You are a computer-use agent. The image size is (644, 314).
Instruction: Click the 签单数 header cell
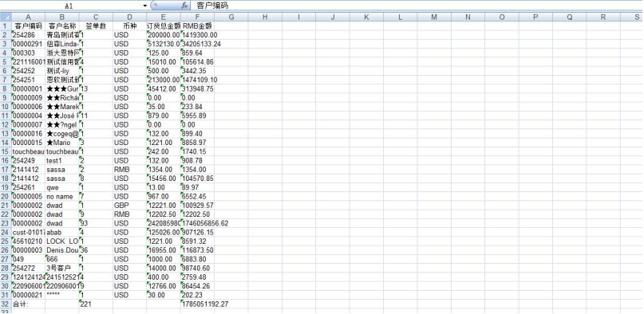tap(96, 26)
